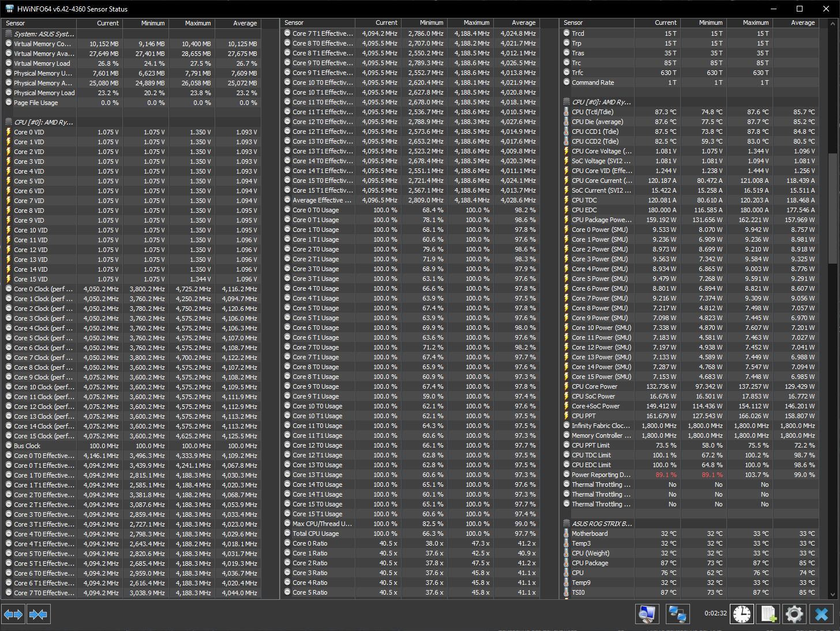The width and height of the screenshot is (840, 631).
Task: Click Current column header in left panel
Action: pyautogui.click(x=99, y=23)
